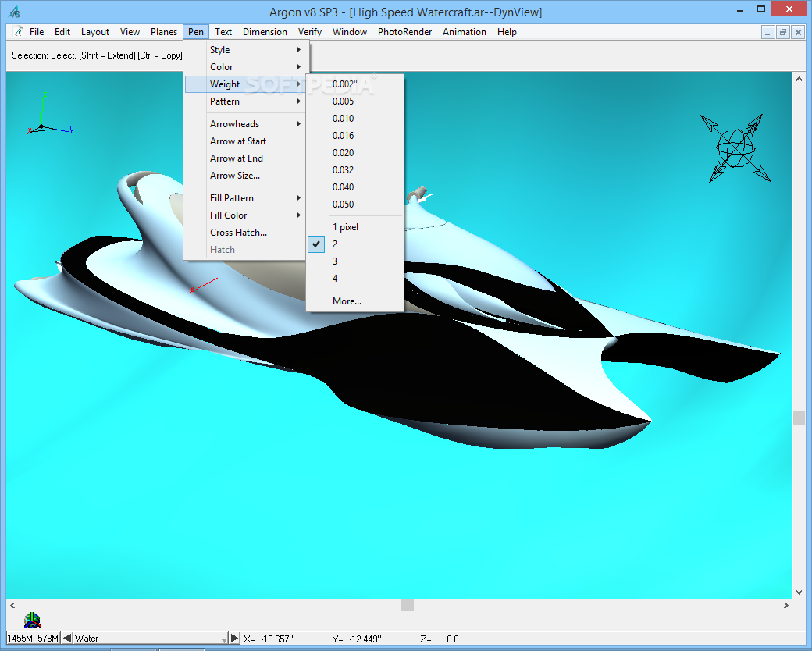This screenshot has width=812, height=651.
Task: Restore the inner document window
Action: click(783, 32)
